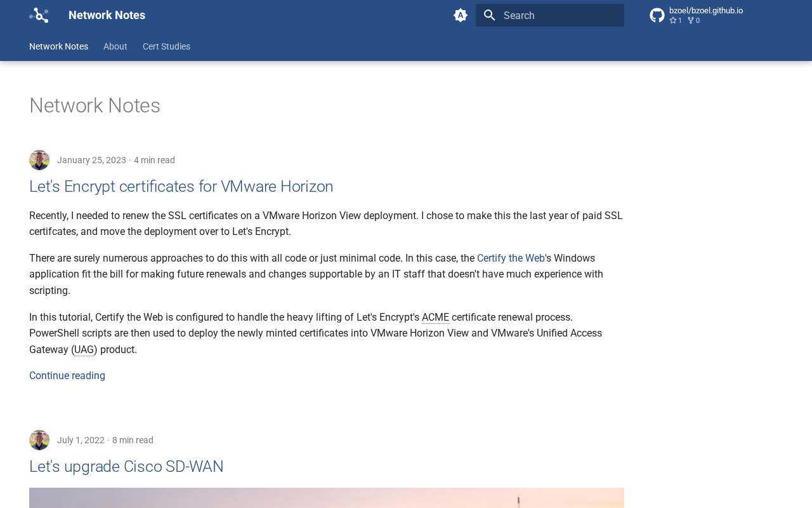Image resolution: width=812 pixels, height=508 pixels.
Task: Click the July 1, 2022 date text
Action: 81,440
